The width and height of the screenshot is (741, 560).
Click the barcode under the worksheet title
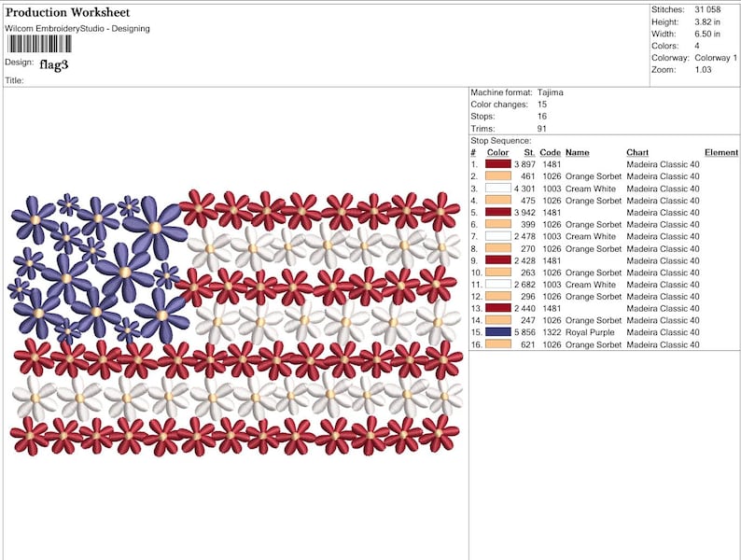[x=39, y=44]
